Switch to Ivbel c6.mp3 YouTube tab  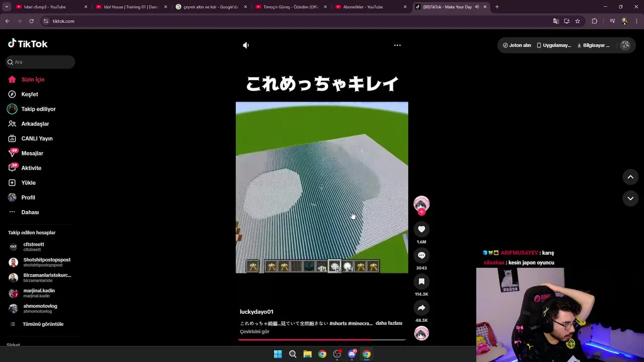[50, 7]
